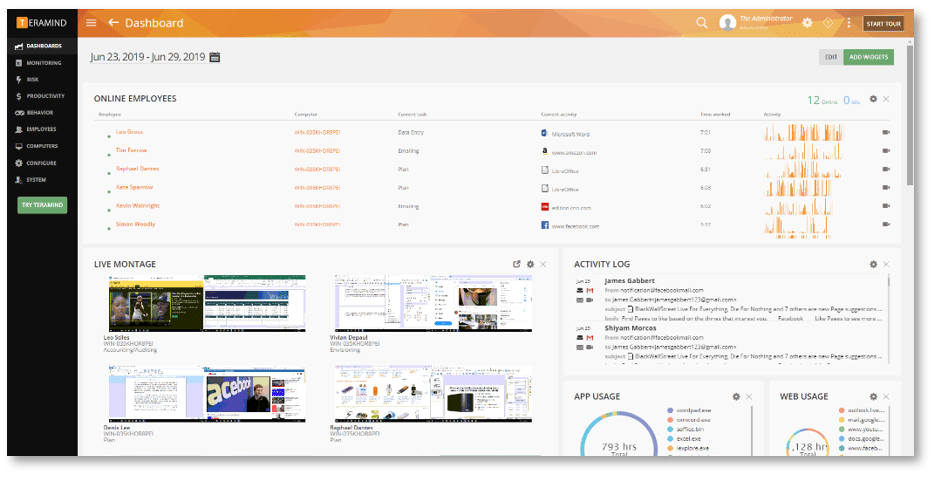Viewport: 935px width, 480px height.
Task: Open the calendar date range picker
Action: (215, 57)
